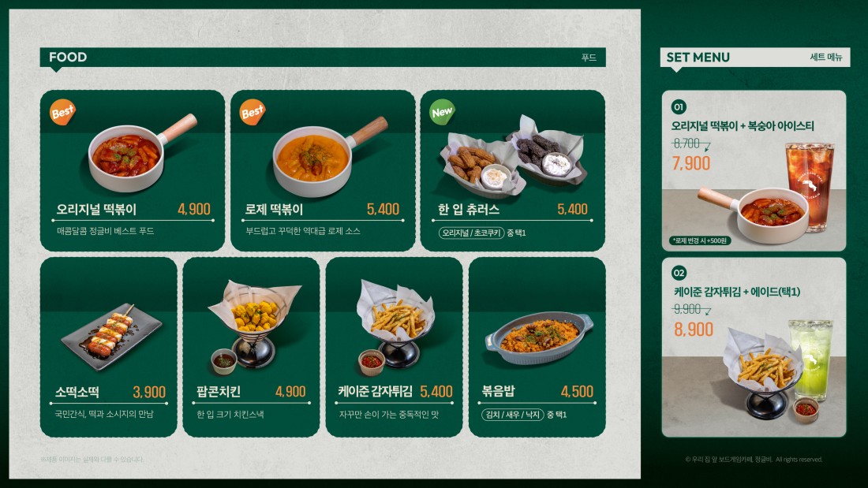Click the 7,900 set price
Screen dimensions: 868x488
click(x=691, y=163)
